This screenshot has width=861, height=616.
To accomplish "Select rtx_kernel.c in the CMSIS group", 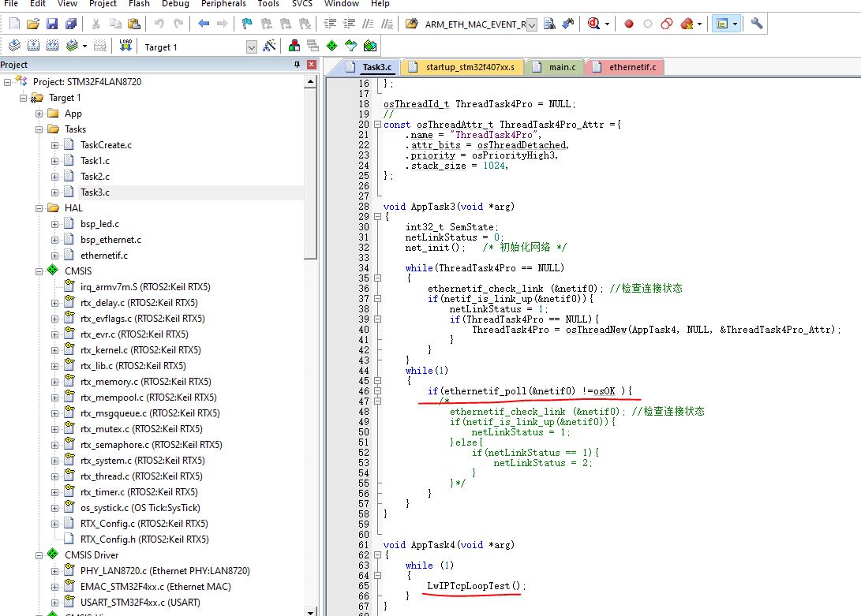I will pyautogui.click(x=140, y=350).
